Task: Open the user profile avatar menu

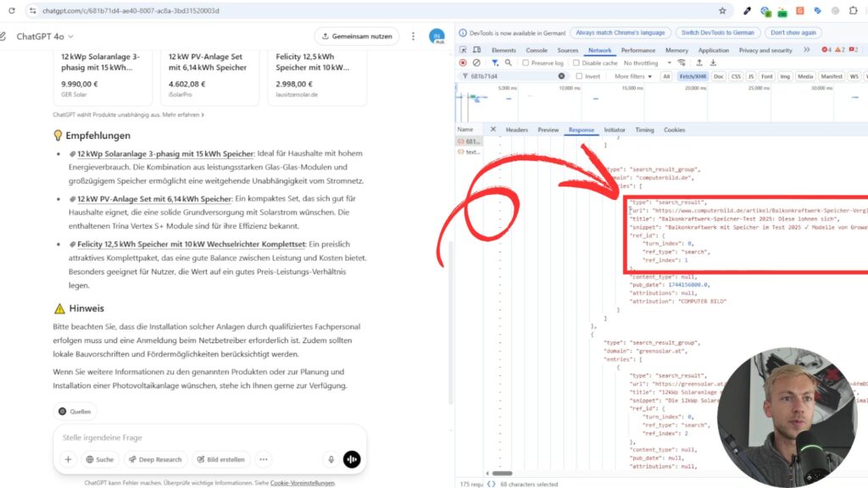Action: pos(437,36)
